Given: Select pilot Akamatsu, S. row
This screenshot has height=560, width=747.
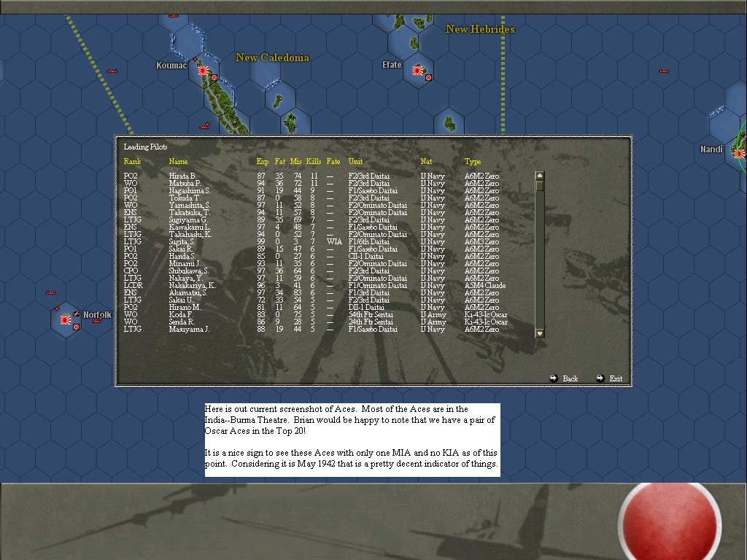Looking at the screenshot, I should point(311,293).
